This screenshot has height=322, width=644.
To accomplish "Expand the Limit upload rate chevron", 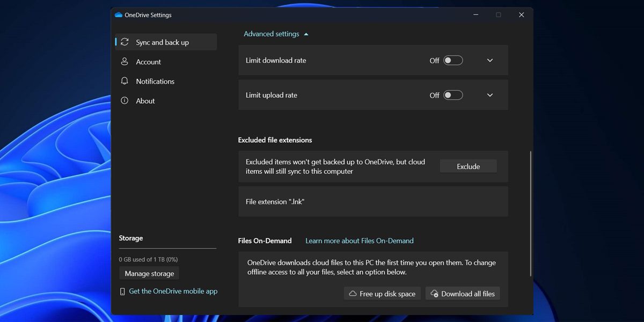I will (x=489, y=95).
